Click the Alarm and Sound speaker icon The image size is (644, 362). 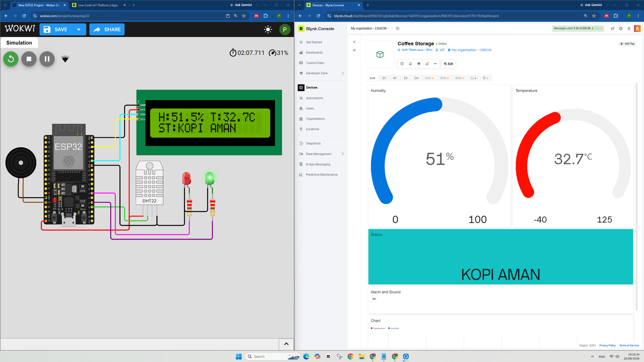coord(374,299)
